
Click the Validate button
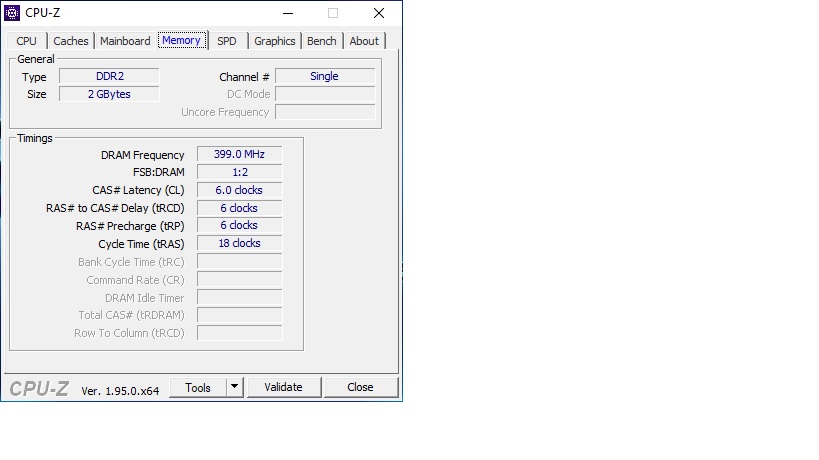point(284,387)
